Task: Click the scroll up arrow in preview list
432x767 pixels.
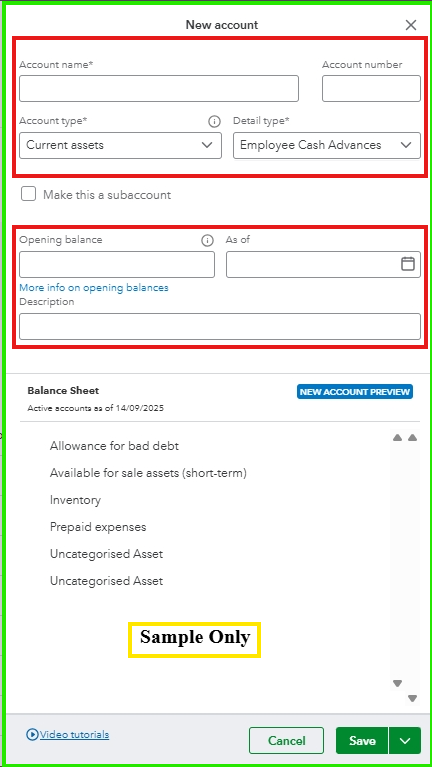Action: pyautogui.click(x=412, y=437)
